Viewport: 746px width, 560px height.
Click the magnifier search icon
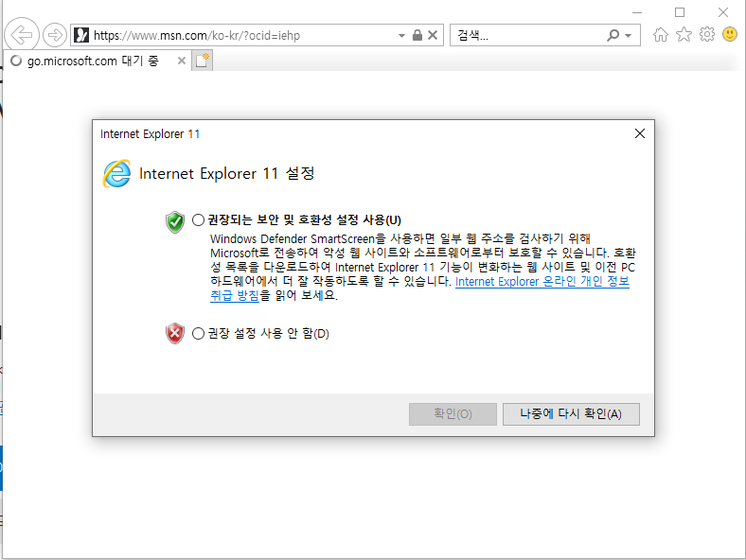click(613, 35)
